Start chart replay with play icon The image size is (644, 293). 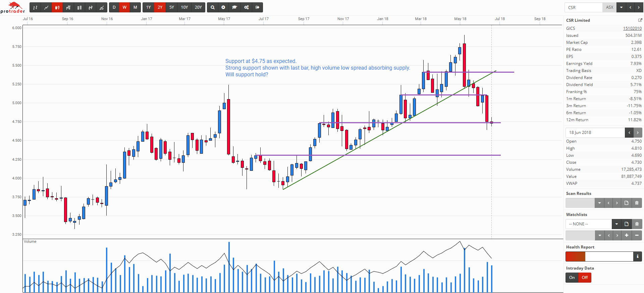pyautogui.click(x=223, y=7)
